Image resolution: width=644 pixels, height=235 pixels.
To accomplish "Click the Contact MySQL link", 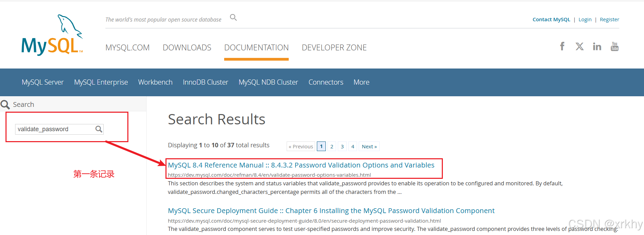I will (551, 20).
